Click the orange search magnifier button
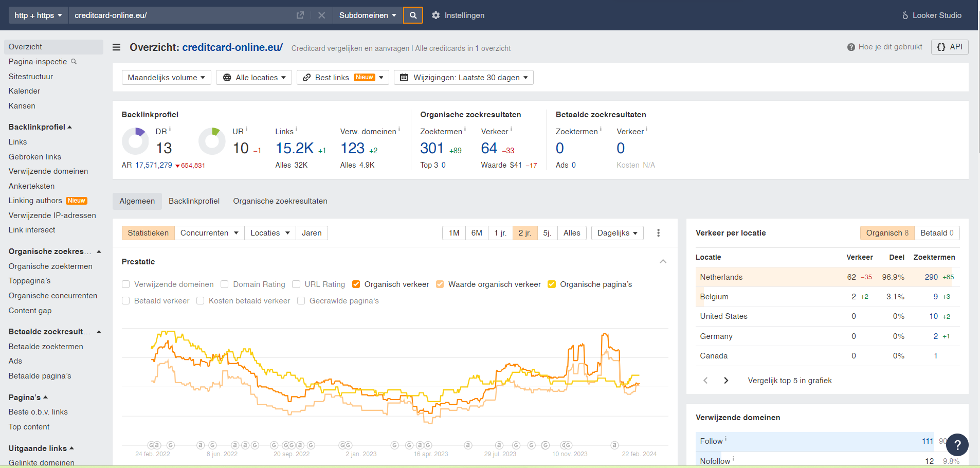Image resolution: width=980 pixels, height=468 pixels. pyautogui.click(x=413, y=15)
